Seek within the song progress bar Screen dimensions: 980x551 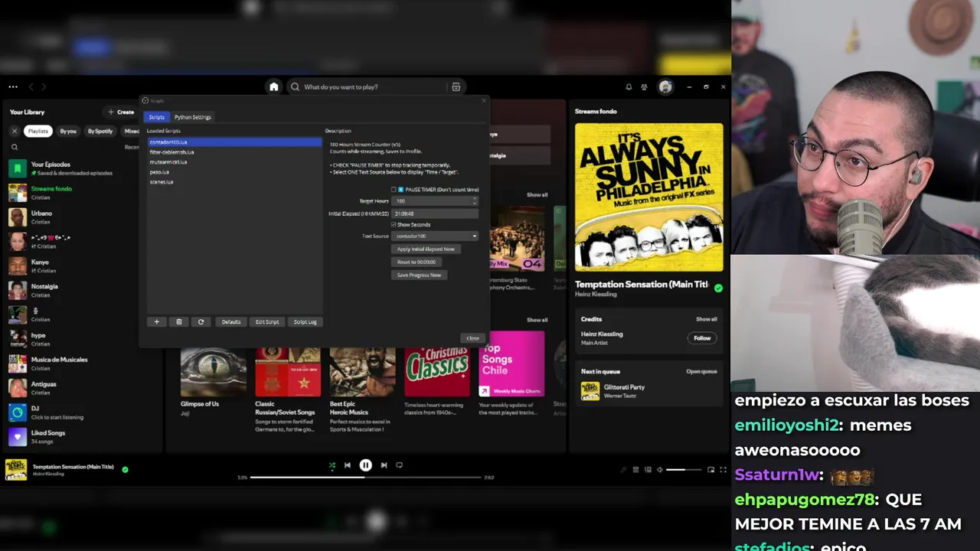[x=366, y=478]
